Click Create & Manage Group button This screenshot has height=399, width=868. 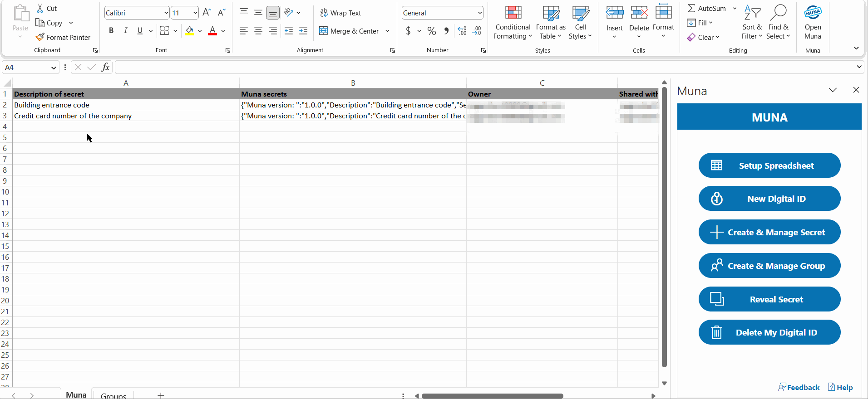tap(769, 266)
